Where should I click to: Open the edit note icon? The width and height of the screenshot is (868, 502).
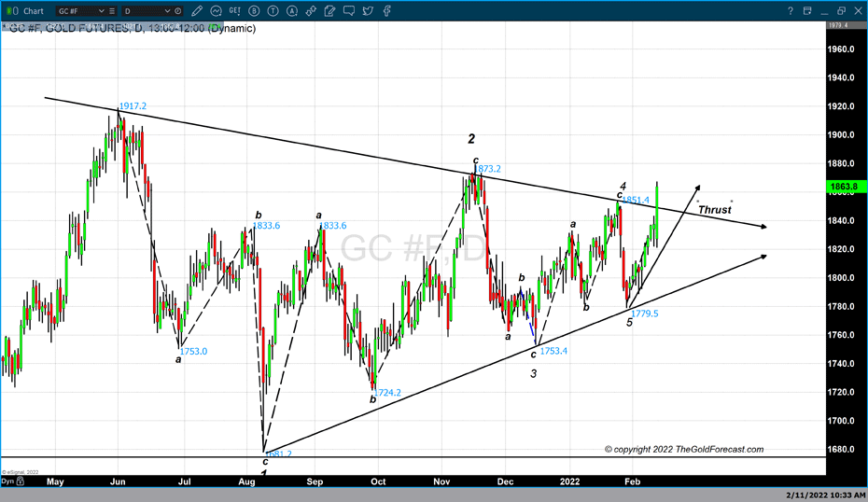click(329, 10)
